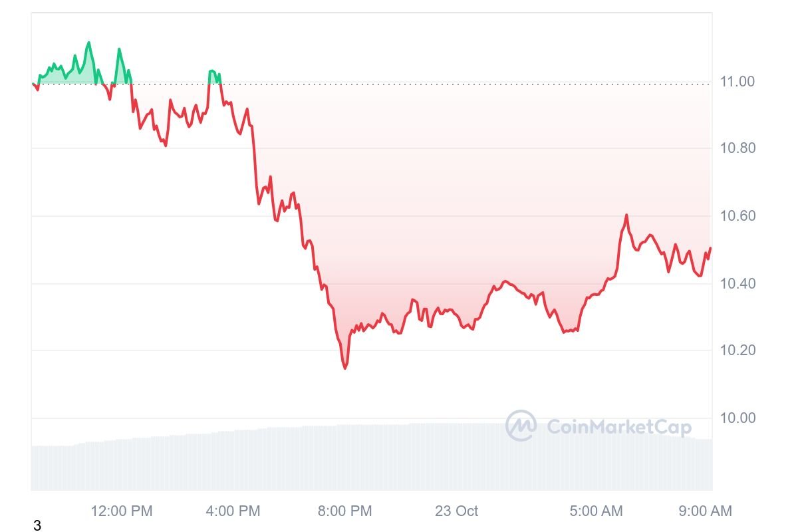
Task: Click the lowest price point on the chart
Action: pyautogui.click(x=345, y=368)
